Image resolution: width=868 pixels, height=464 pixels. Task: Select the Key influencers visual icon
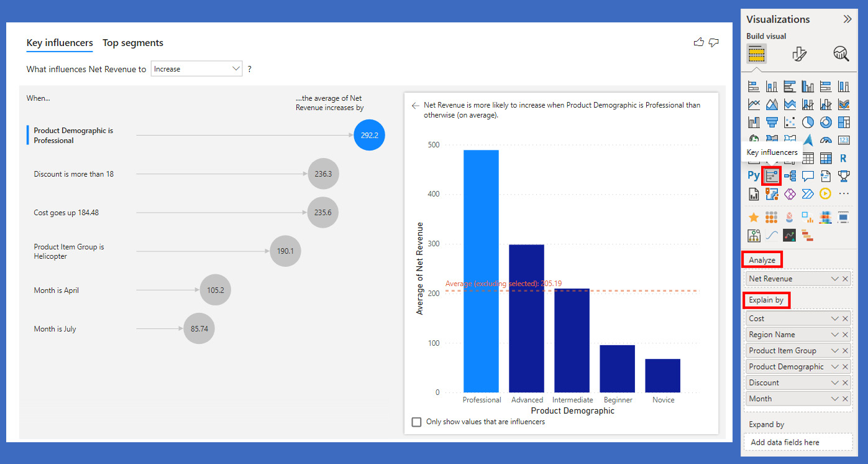(x=771, y=176)
